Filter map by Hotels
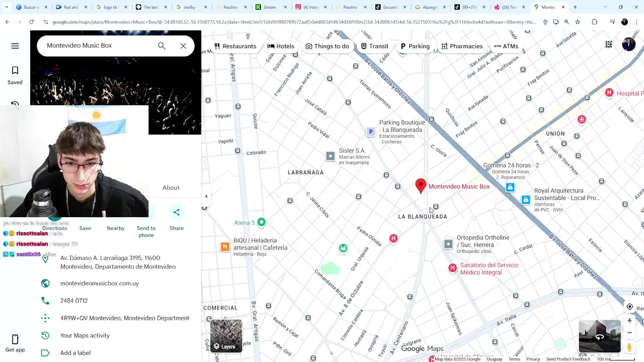644x362 pixels. [x=281, y=46]
